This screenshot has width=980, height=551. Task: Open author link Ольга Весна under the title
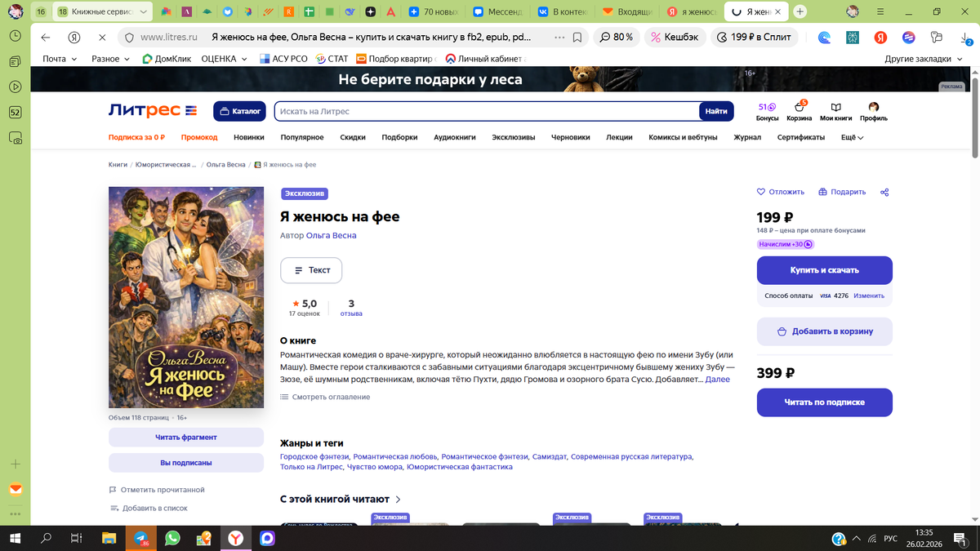pos(331,236)
